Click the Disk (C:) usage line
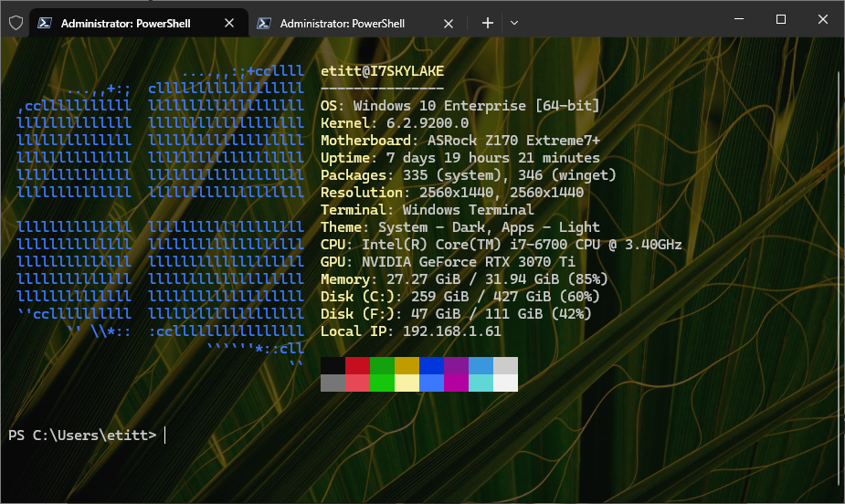Screen dimensions: 845x504 460,296
